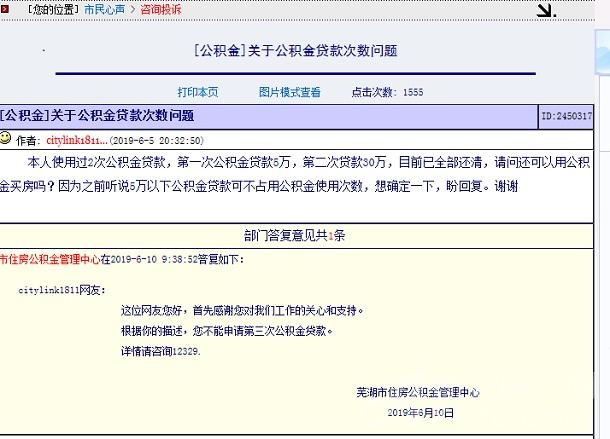610x439 pixels.
Task: Click the red 市住房公积金管理中心 department name
Action: pos(50,259)
